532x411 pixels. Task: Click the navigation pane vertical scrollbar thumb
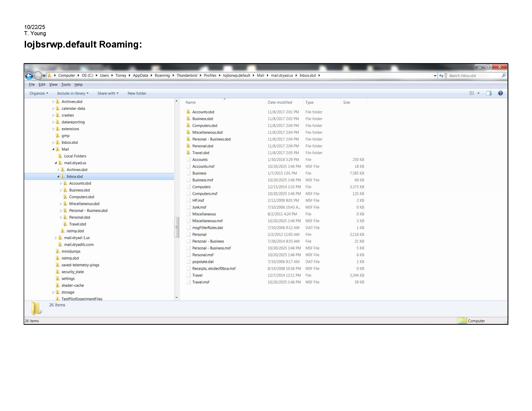[177, 227]
